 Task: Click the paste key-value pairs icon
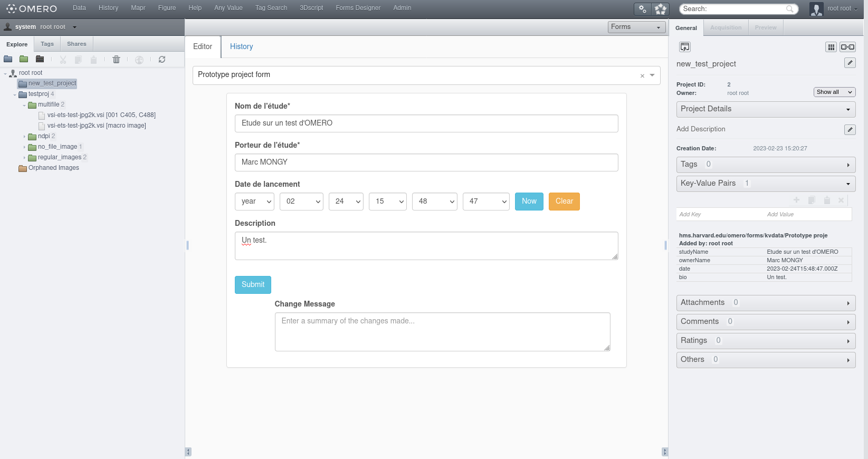click(x=827, y=200)
